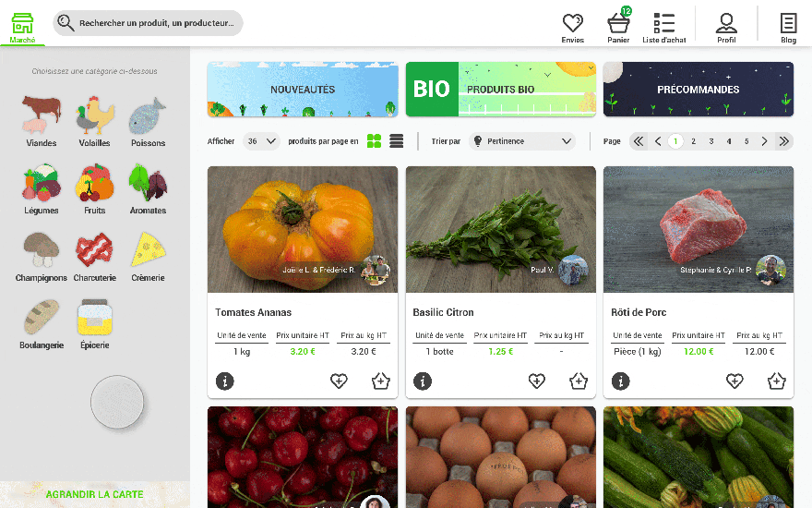
Task: Add Rôti de Porc to wishlist
Action: click(x=734, y=381)
